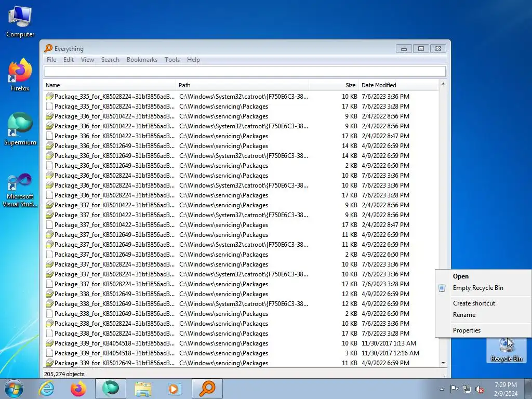
Task: Choose Empty Recycle Bin in context menu
Action: tap(484, 288)
